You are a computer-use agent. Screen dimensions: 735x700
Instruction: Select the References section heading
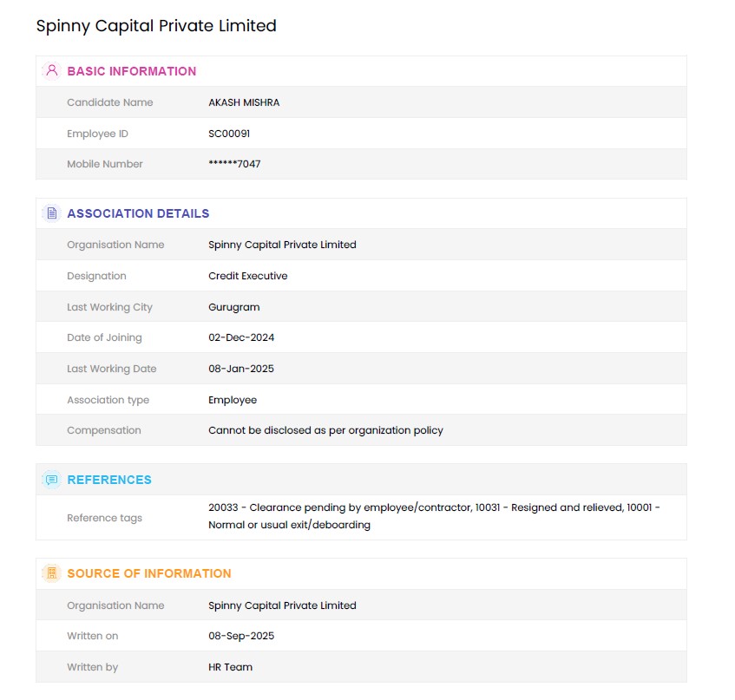pos(109,480)
